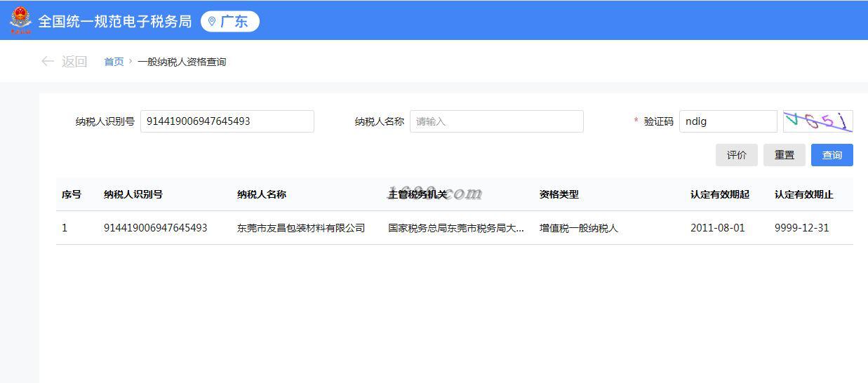Click the 主管税务机关 column header
Image resolution: width=868 pixels, height=383 pixels.
coord(418,194)
